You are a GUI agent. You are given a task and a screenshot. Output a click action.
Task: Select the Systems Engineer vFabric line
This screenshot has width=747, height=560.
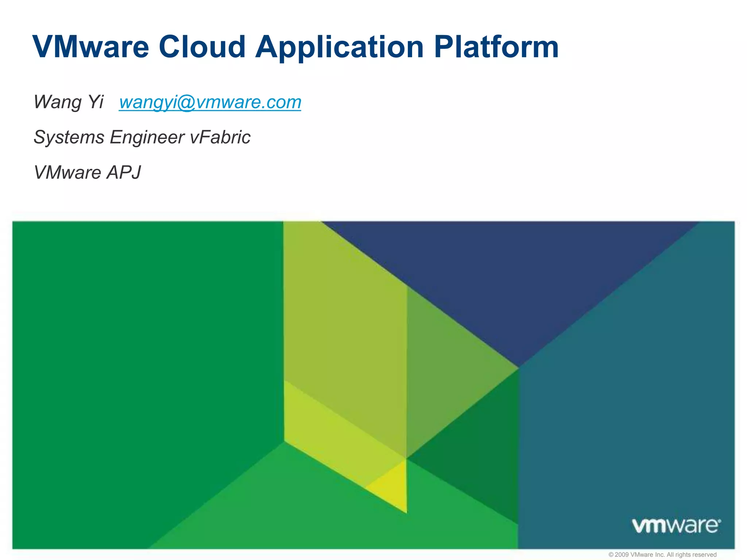coord(142,137)
